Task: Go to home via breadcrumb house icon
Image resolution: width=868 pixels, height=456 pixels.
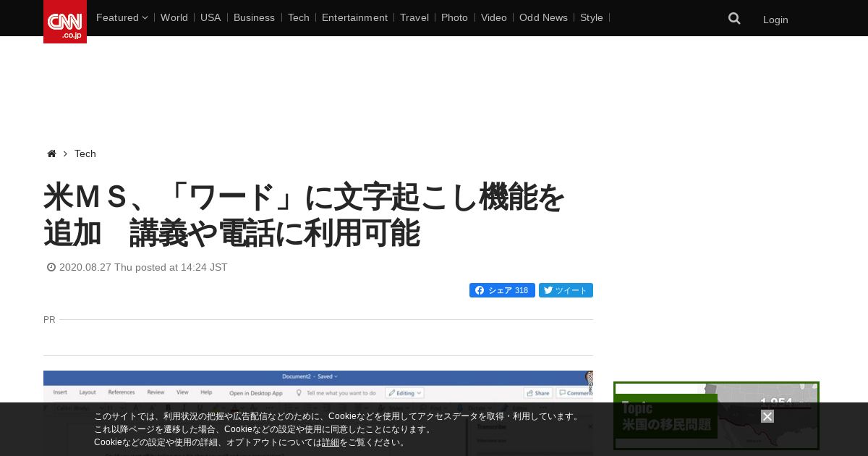Action: click(x=51, y=153)
